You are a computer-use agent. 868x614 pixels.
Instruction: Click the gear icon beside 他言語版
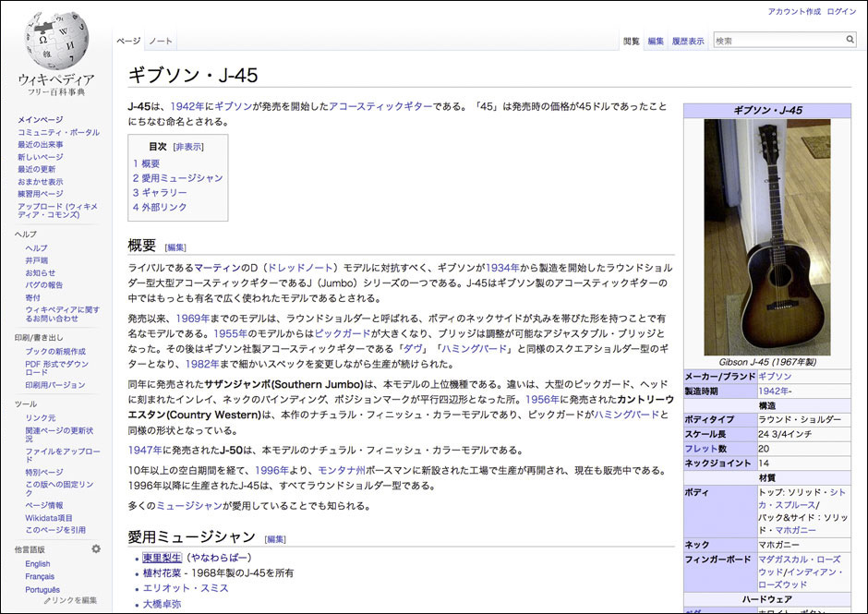point(96,548)
